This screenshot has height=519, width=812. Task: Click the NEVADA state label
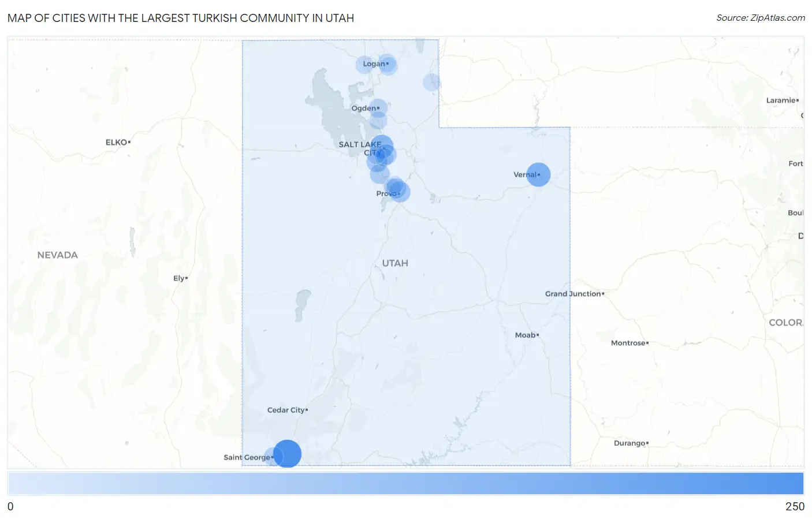tap(57, 255)
